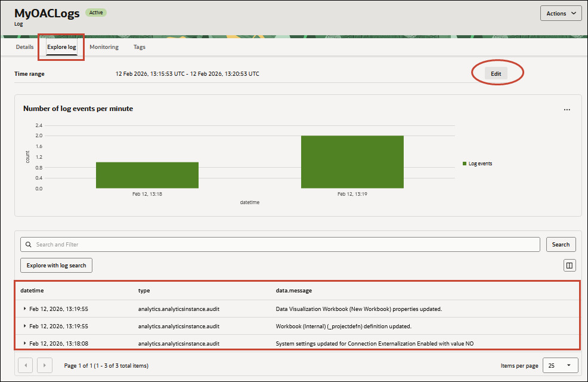The height and width of the screenshot is (382, 588).
Task: Click the Explore with log search button
Action: [55, 265]
